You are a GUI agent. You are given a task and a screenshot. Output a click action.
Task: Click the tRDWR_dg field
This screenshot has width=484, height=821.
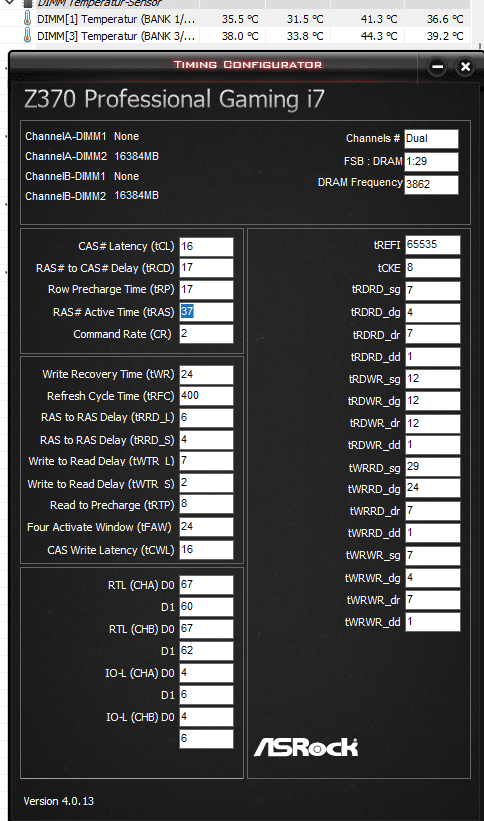[x=433, y=401]
